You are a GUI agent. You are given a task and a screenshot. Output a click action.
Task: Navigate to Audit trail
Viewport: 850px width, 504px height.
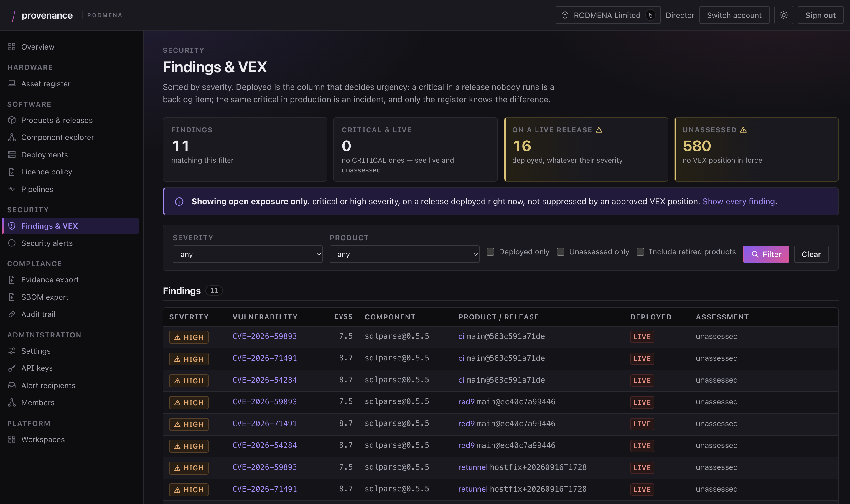pos(70,314)
